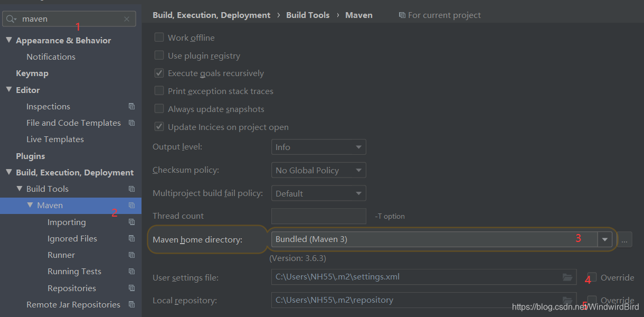Select Inspections under Editor
Screen dimensions: 644x317
(48, 107)
